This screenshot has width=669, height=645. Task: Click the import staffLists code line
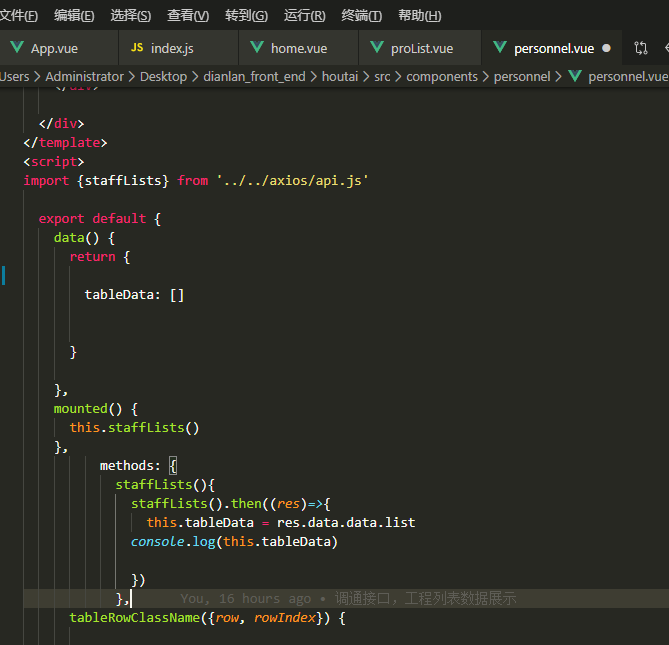click(196, 181)
